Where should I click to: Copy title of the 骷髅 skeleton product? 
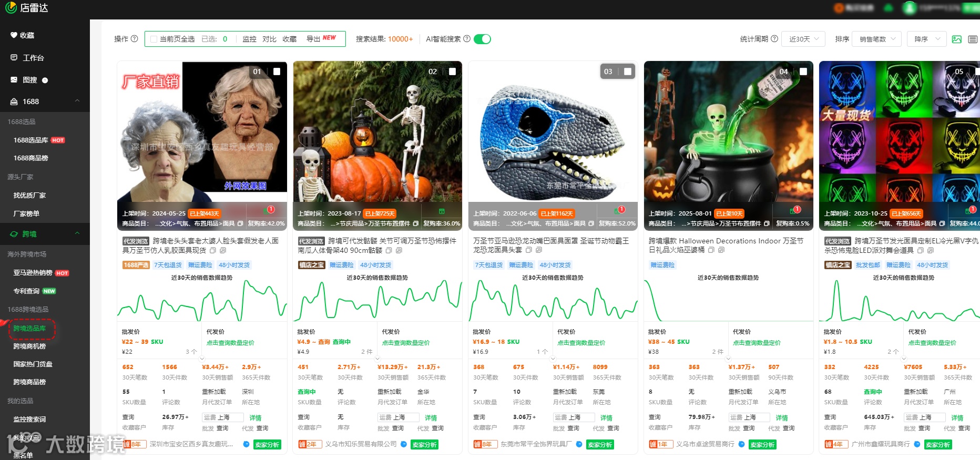coord(389,250)
